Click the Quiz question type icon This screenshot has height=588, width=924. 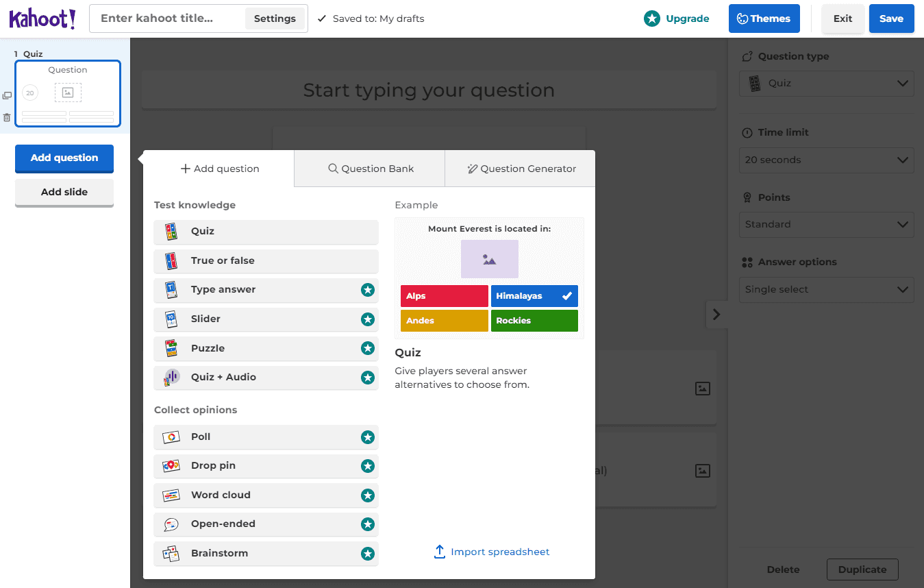[x=171, y=232]
